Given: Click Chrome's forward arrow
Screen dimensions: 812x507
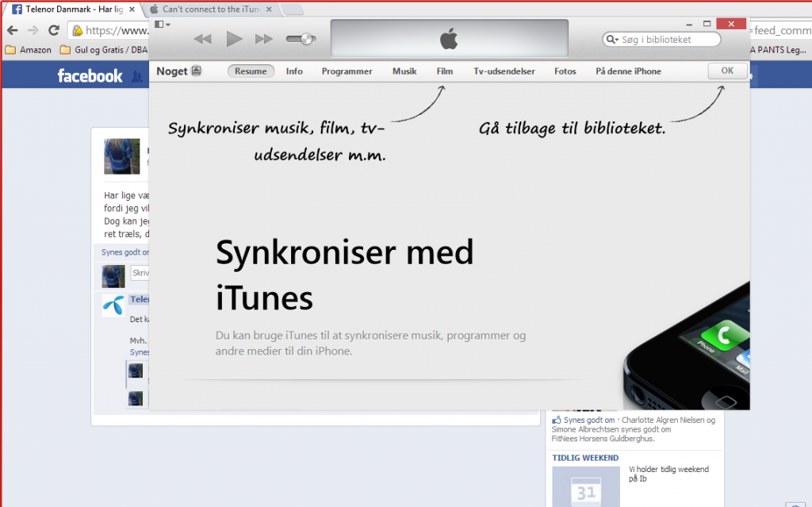Looking at the screenshot, I should 33,31.
